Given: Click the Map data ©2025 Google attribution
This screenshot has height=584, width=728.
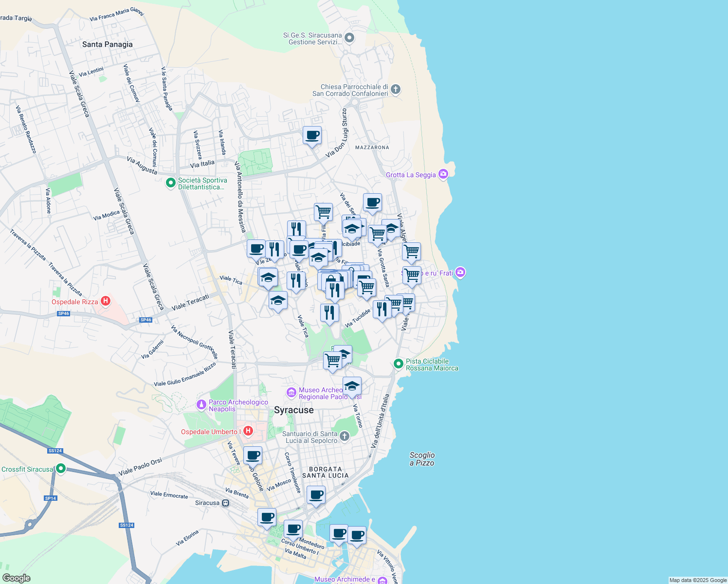Looking at the screenshot, I should point(698,580).
